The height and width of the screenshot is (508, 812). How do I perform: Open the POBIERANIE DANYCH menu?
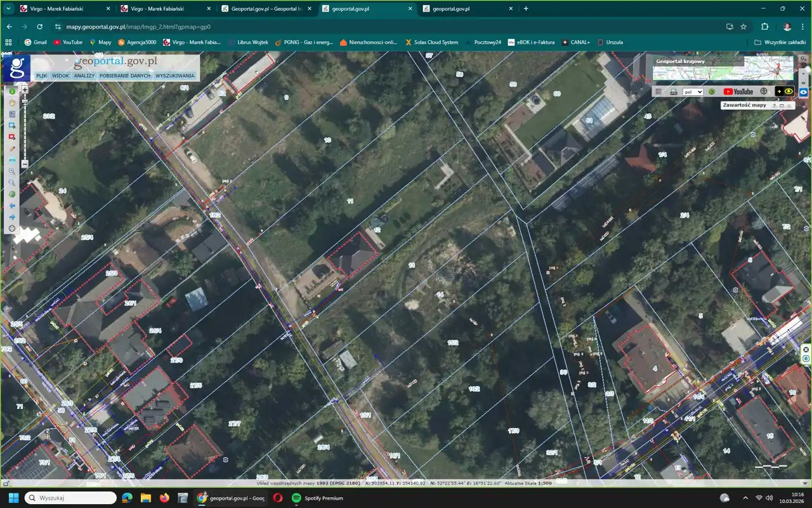point(125,76)
